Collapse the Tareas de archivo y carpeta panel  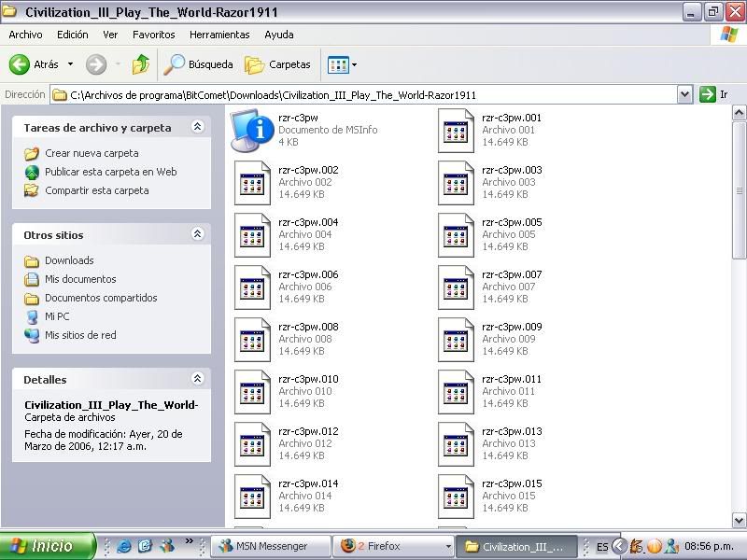click(197, 127)
